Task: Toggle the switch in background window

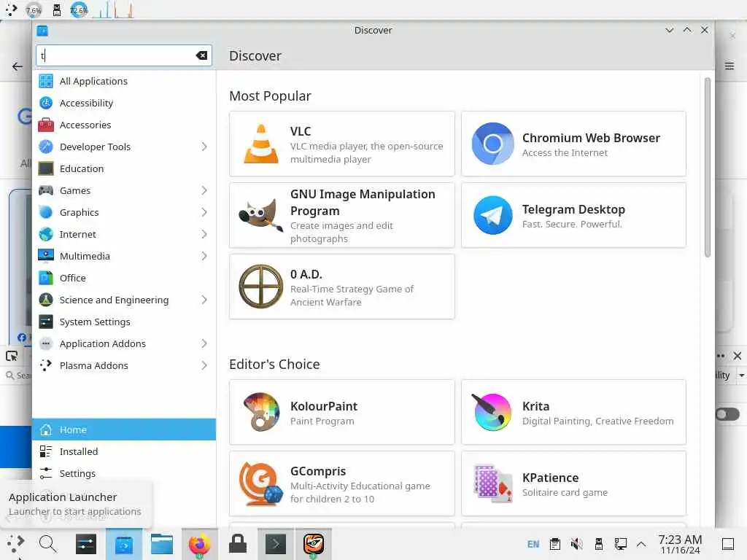Action: [x=727, y=414]
